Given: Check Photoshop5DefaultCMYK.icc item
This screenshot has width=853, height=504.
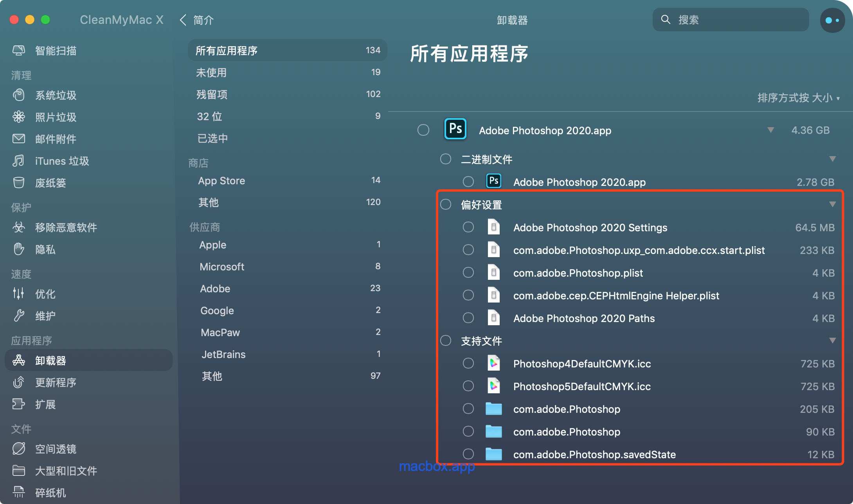Looking at the screenshot, I should click(x=468, y=386).
